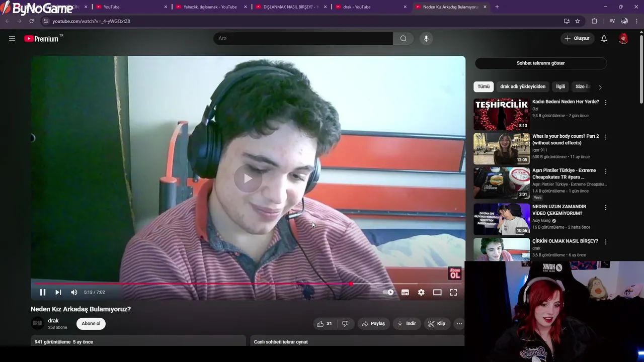Click the address bar URL

[x=91, y=21]
